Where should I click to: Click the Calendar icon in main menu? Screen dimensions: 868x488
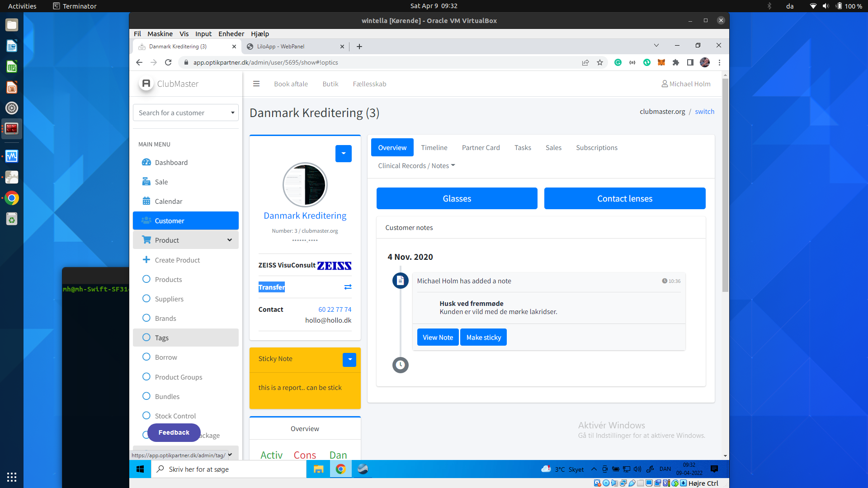pos(146,201)
